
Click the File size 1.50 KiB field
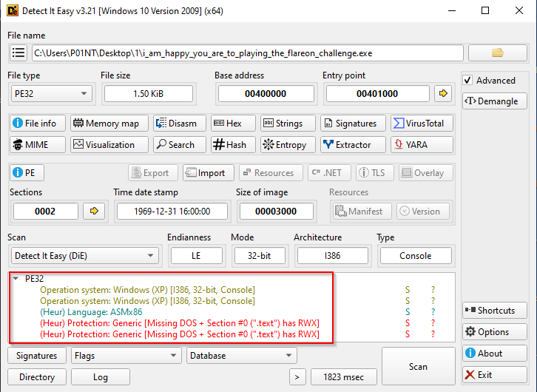[148, 93]
